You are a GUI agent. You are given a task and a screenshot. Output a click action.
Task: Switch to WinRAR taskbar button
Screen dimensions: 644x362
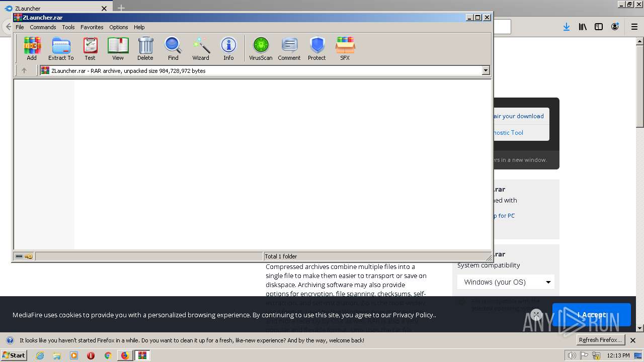pyautogui.click(x=142, y=355)
